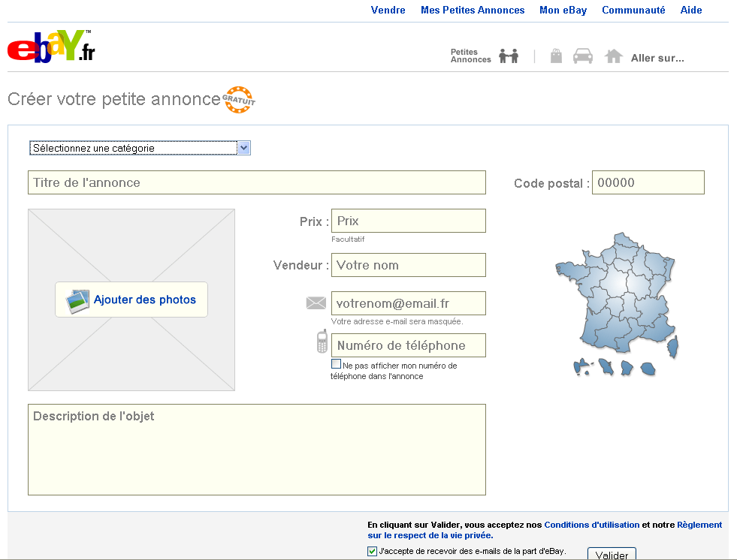Focus the votrenom@email.fr field
Viewport: 737px width, 560px height.
[x=409, y=303]
